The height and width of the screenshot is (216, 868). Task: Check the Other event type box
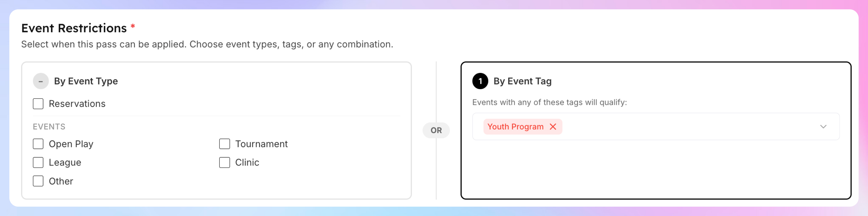click(38, 181)
